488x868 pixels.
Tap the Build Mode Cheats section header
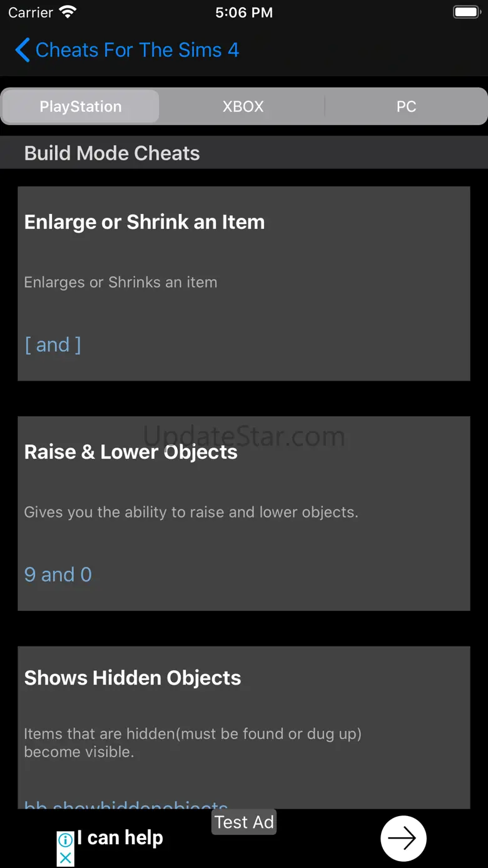(x=112, y=153)
